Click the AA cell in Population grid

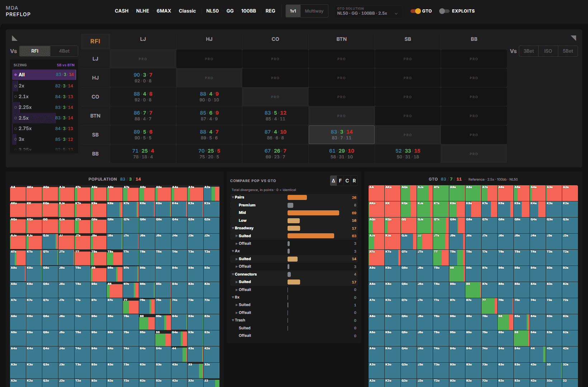[18, 193]
